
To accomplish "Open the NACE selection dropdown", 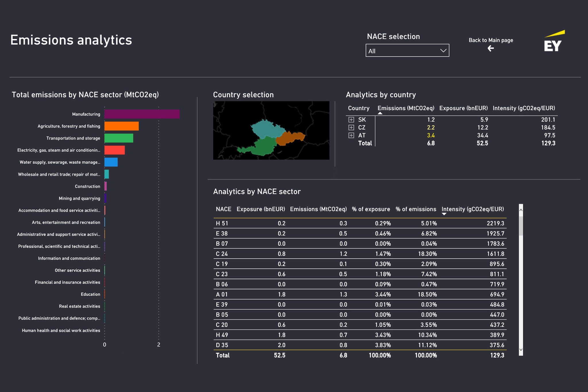I will tap(407, 51).
